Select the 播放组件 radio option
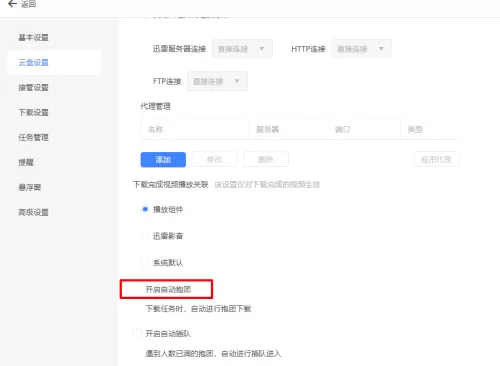 (x=145, y=209)
